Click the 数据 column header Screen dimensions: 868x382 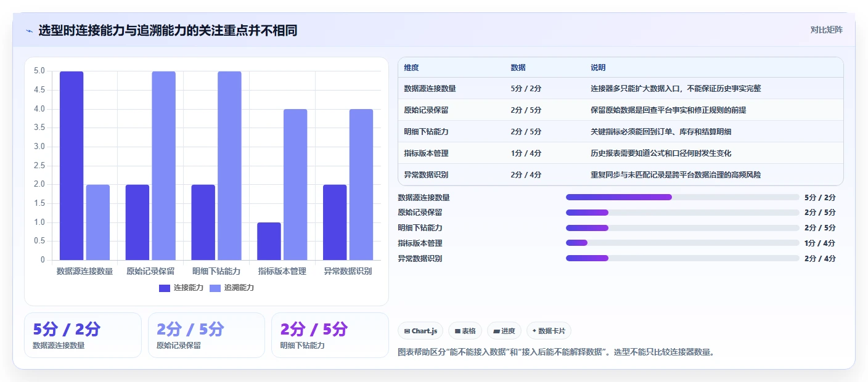coord(518,68)
